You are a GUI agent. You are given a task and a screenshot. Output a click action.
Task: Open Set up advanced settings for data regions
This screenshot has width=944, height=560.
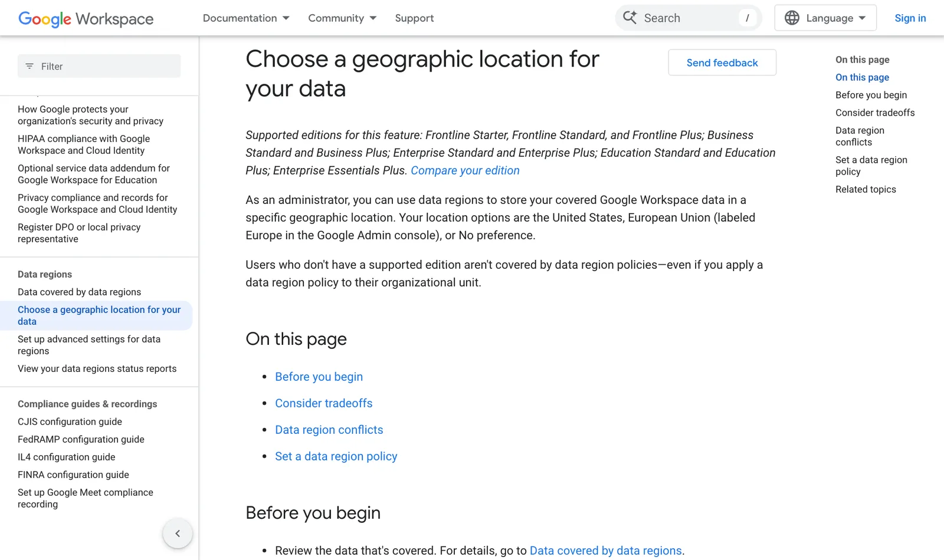89,345
